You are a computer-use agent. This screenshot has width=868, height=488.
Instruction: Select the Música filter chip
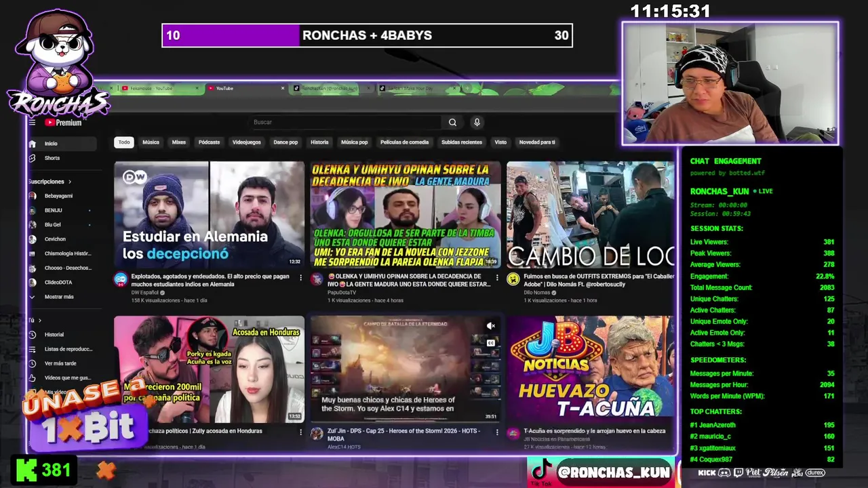pyautogui.click(x=151, y=142)
